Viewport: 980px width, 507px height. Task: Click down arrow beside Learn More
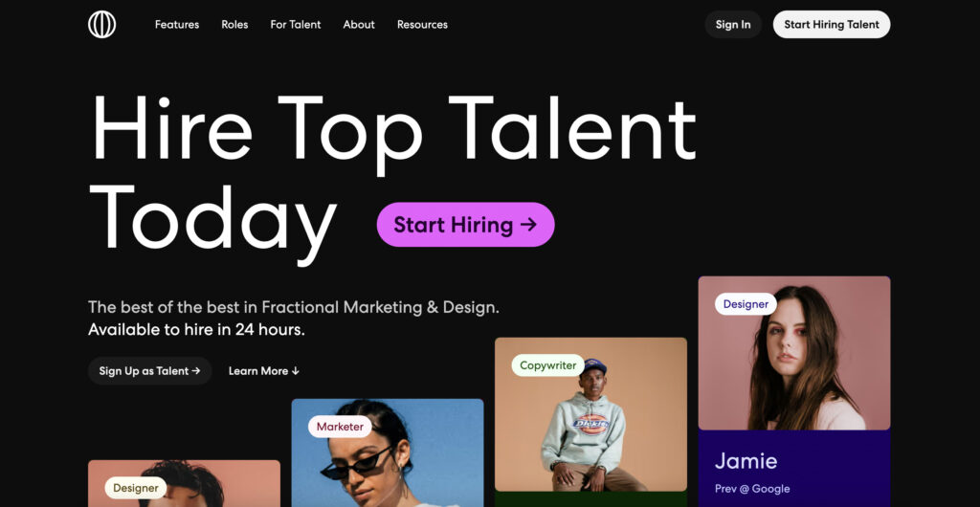[296, 371]
